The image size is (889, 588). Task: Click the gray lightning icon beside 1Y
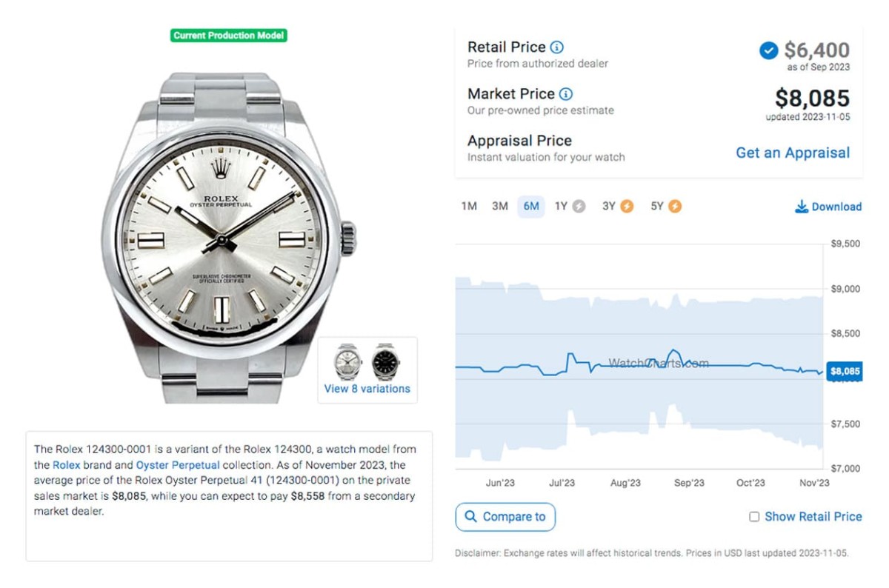tap(579, 207)
